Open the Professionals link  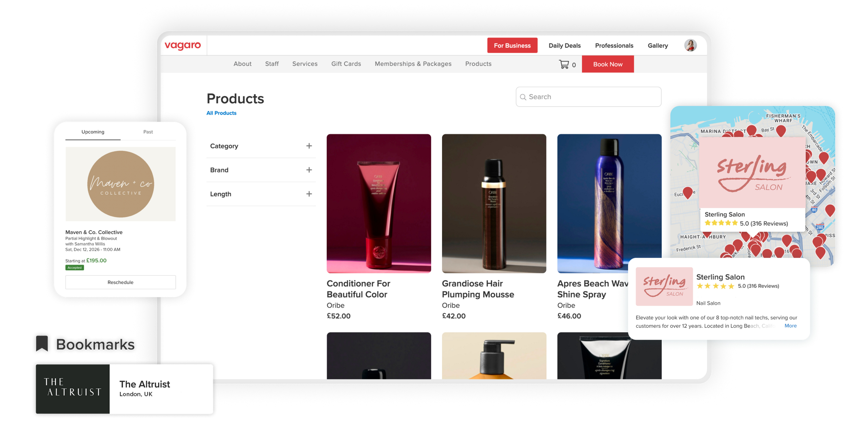click(x=614, y=45)
